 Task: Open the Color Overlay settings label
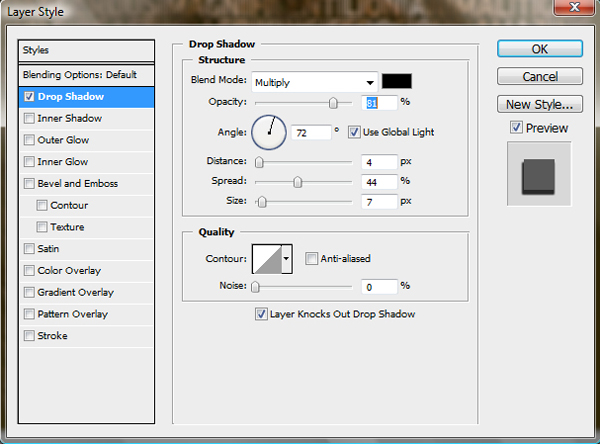coord(69,271)
